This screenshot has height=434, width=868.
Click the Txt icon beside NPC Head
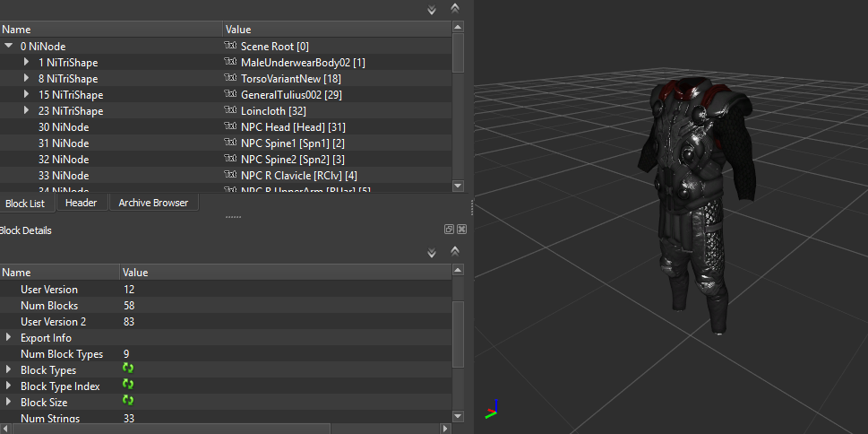click(229, 126)
